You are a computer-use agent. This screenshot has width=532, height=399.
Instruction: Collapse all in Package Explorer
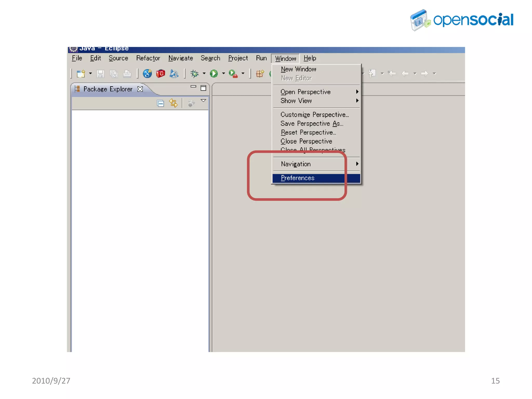click(161, 103)
